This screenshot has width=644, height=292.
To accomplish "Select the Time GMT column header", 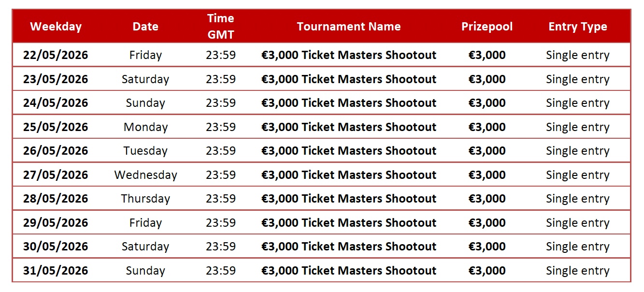I will point(221,27).
